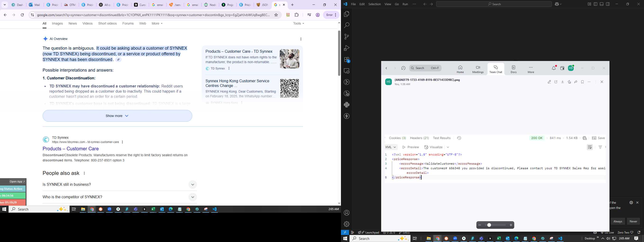Open Copilot dropdown in VS Code title bar

pos(559,4)
